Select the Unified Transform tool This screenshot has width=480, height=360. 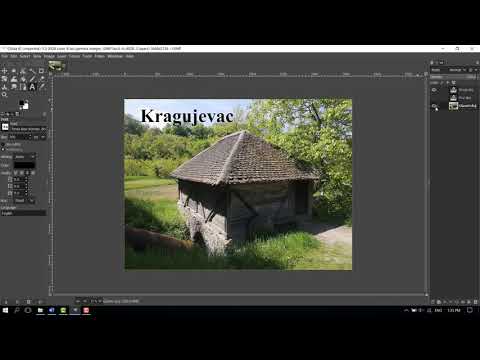[x=4, y=79]
